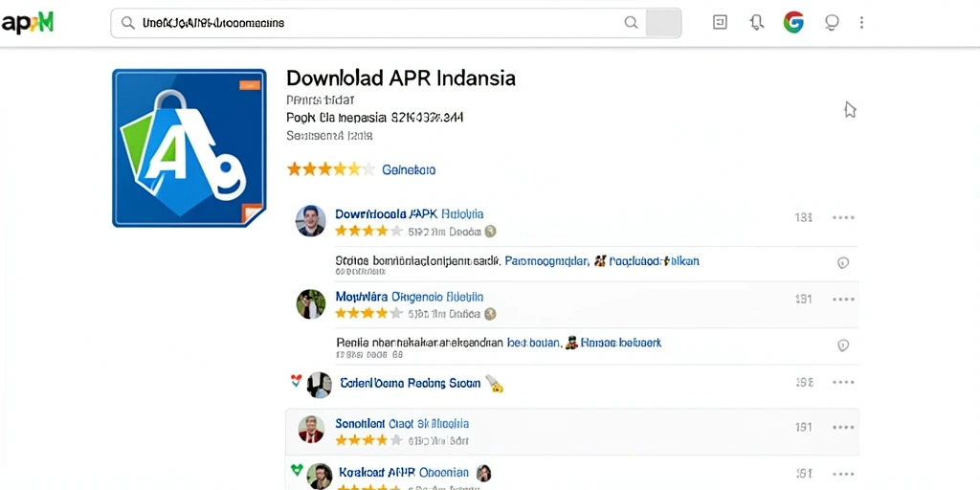Click the round icon right of second review text
The height and width of the screenshot is (490, 980).
pyautogui.click(x=843, y=345)
